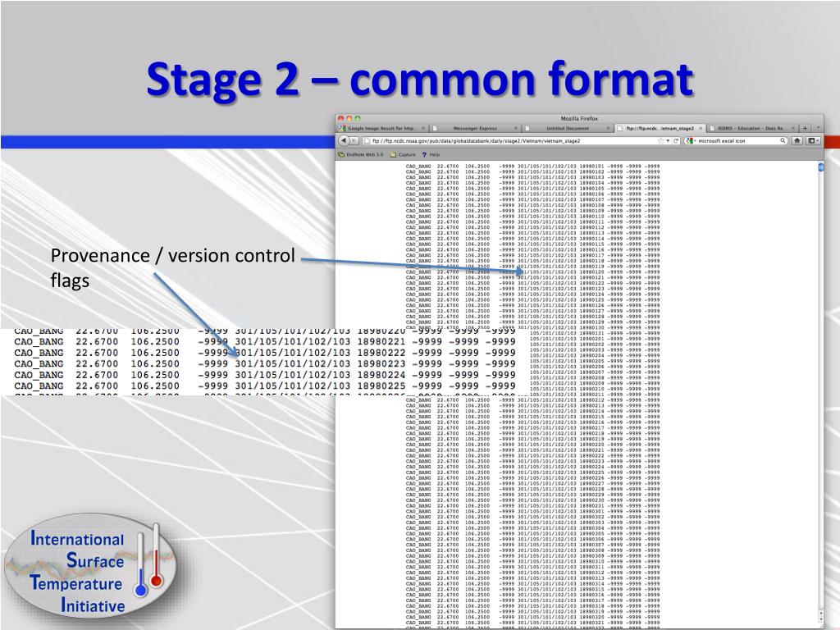The width and height of the screenshot is (840, 630).
Task: Close the Messenger Express tab
Action: click(x=516, y=129)
